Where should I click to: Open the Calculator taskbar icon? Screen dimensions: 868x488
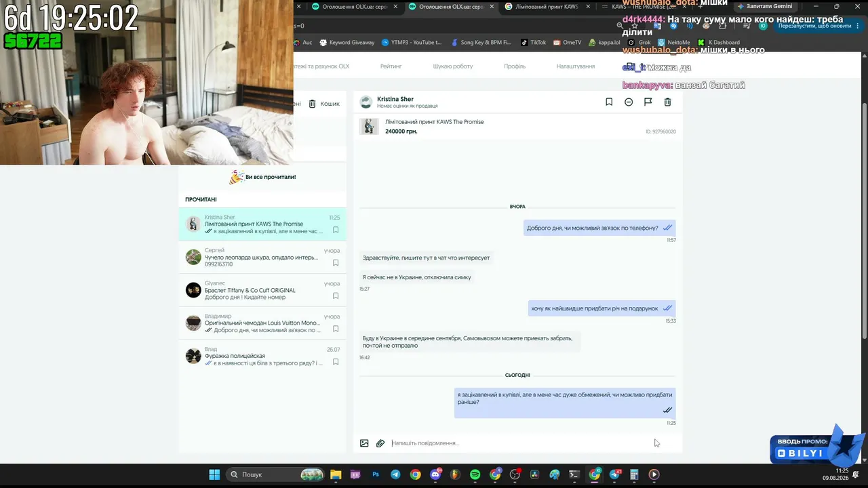click(x=634, y=474)
